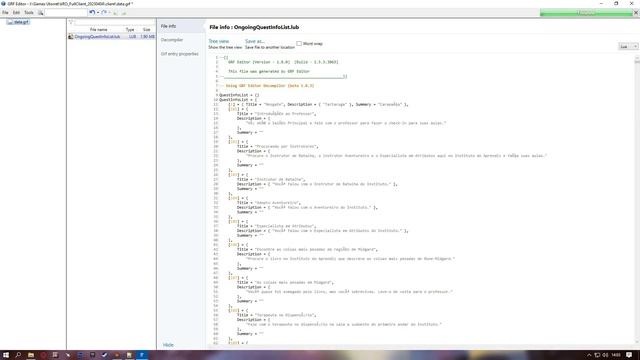Click the code editor vertical scrollbar
Image resolution: width=640 pixels, height=360 pixels.
click(x=637, y=200)
